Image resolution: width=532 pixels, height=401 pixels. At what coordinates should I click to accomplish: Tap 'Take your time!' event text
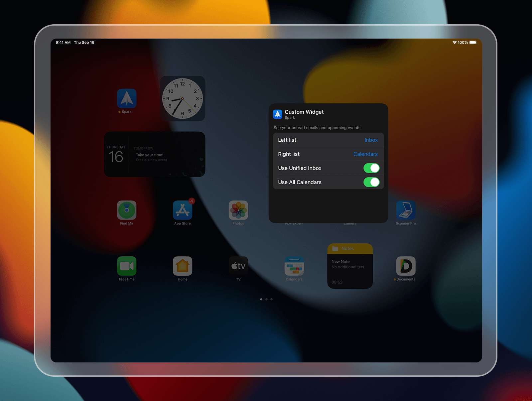(x=150, y=155)
